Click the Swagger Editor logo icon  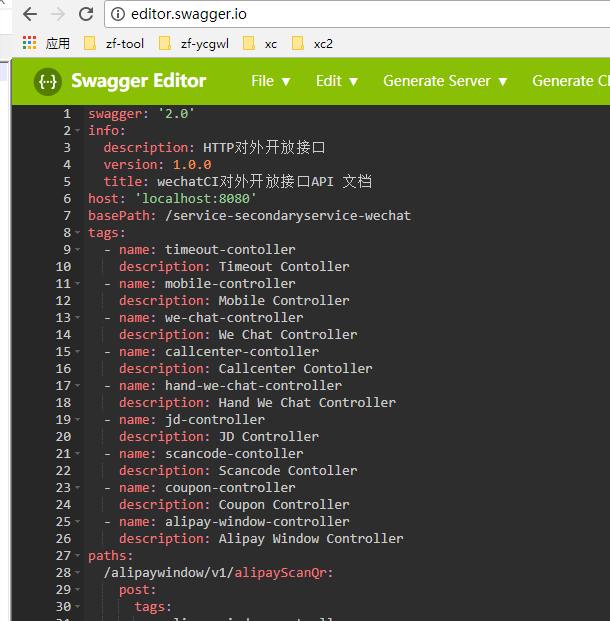(x=48, y=82)
